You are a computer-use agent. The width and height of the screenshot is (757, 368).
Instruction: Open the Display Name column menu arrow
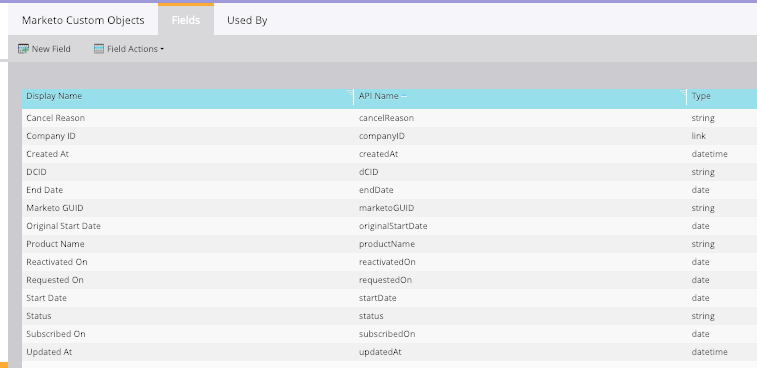[350, 92]
